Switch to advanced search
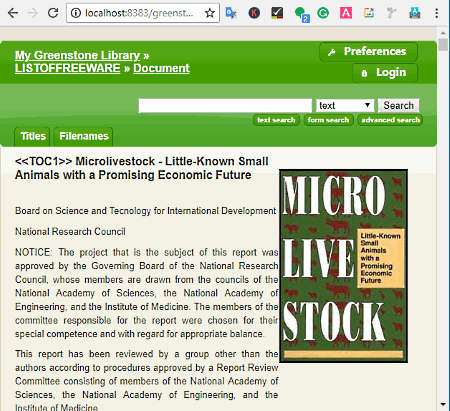Screen dimensions: 450x411 tap(390, 120)
